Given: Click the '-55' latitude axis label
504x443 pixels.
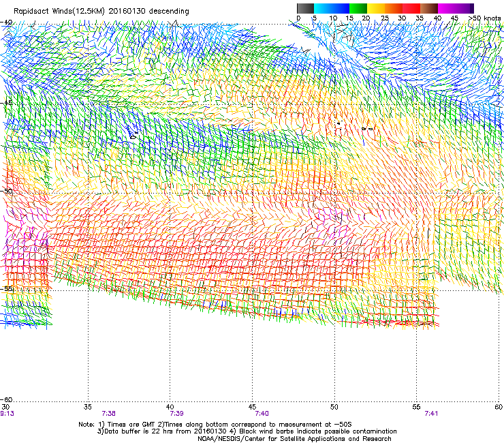Looking at the screenshot, I should 6,288.
